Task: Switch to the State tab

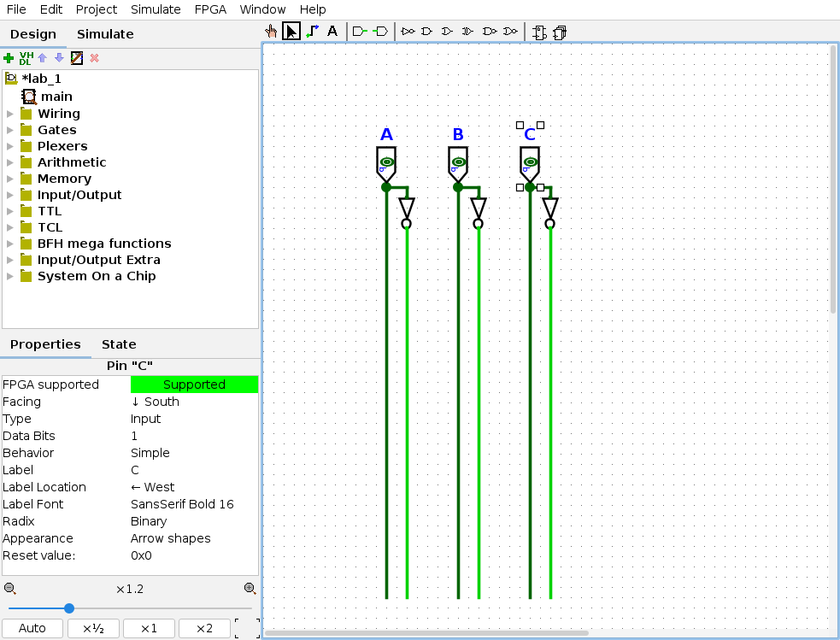Action: [119, 344]
